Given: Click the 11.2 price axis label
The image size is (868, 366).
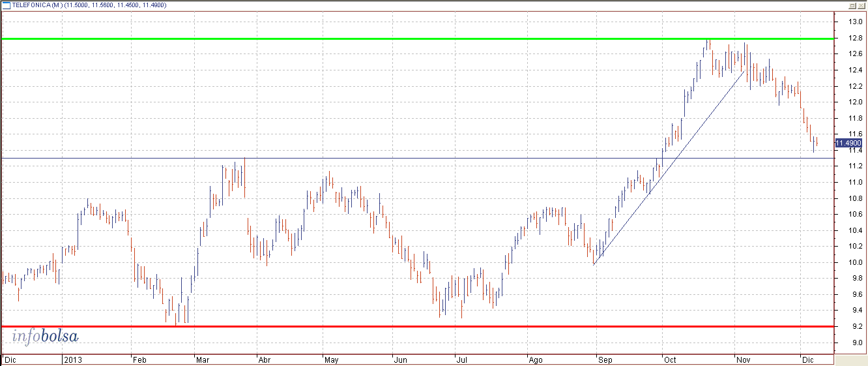Looking at the screenshot, I should click(855, 166).
